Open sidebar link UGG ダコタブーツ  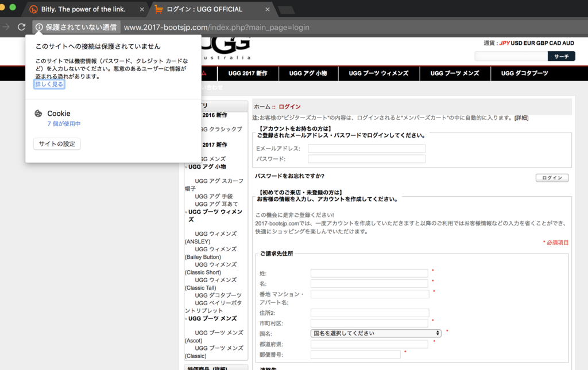218,295
